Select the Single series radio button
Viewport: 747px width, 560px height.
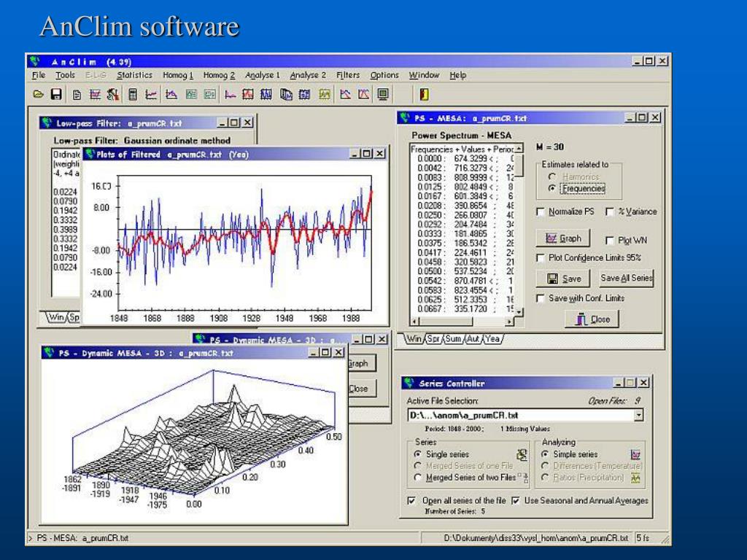[x=418, y=454]
